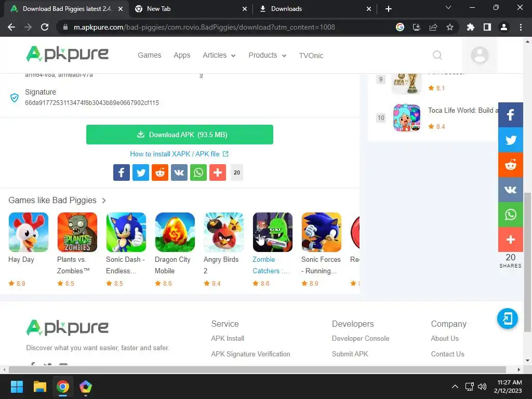This screenshot has width=532, height=399.
Task: Go back to previous page
Action: point(11,27)
